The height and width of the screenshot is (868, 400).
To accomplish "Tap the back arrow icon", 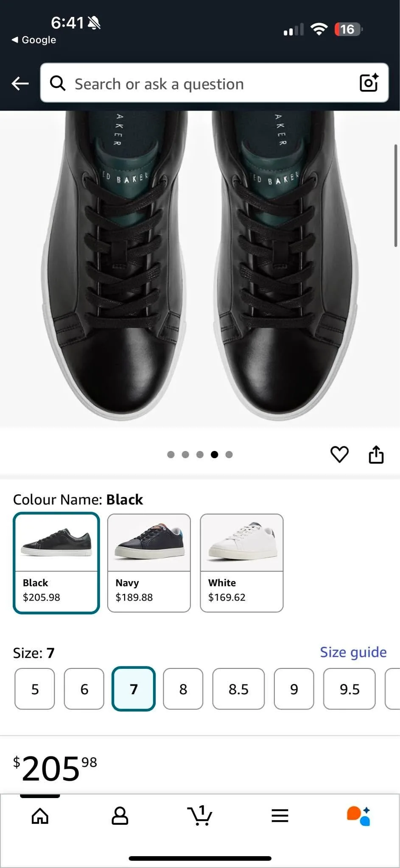I will point(20,83).
